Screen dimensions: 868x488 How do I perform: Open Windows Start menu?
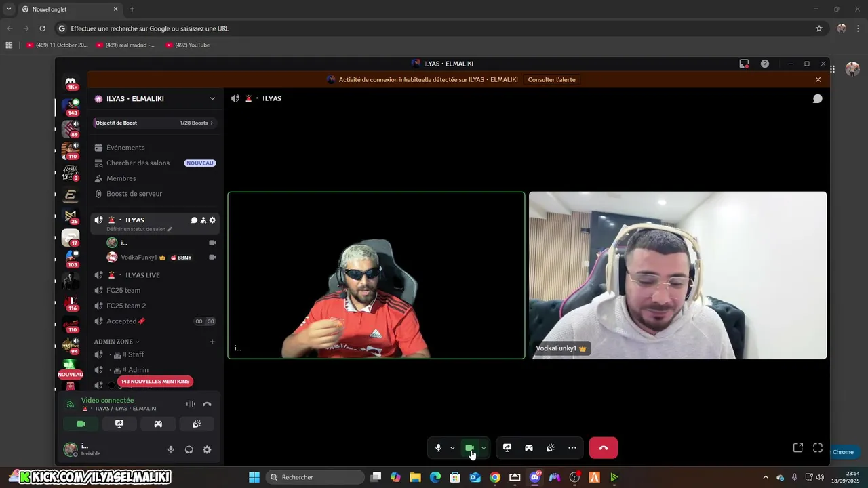pos(254,477)
